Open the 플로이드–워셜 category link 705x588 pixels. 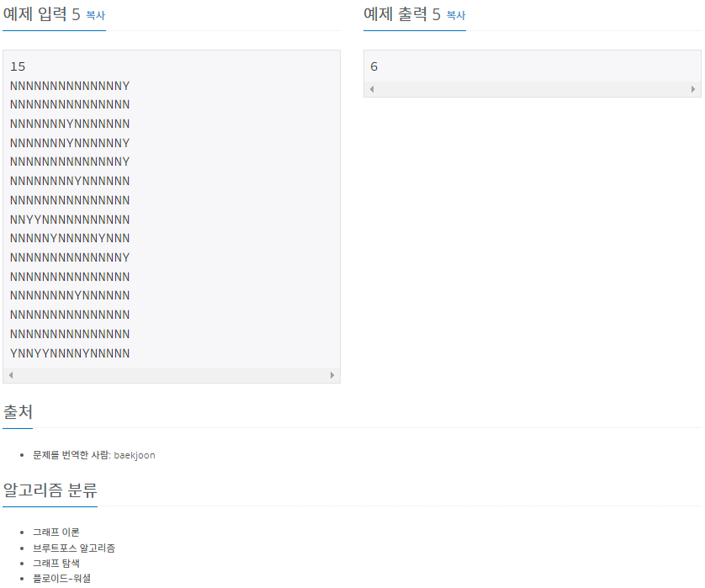pos(62,579)
